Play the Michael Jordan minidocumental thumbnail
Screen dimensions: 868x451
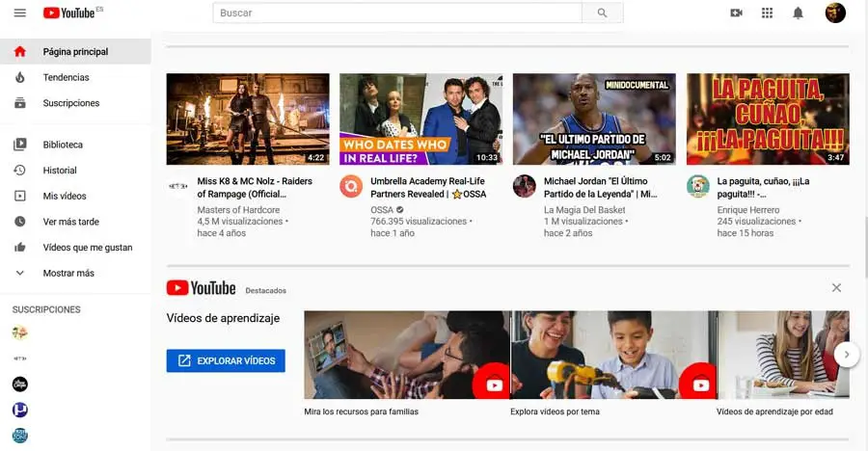(594, 119)
